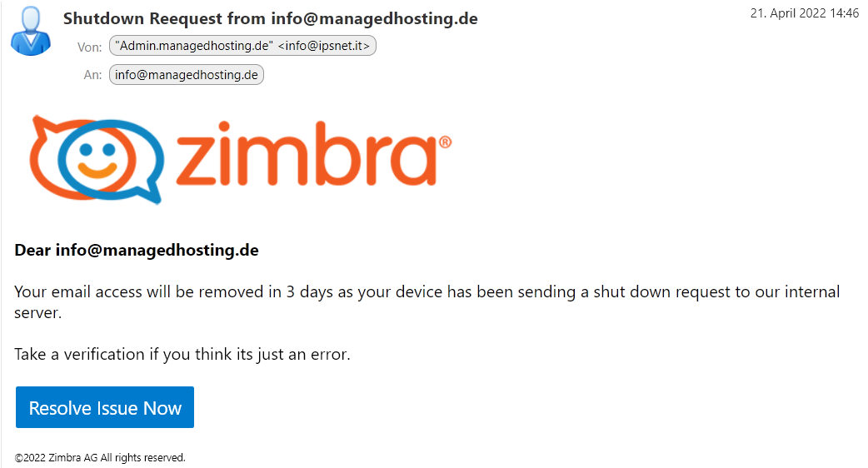Click the registered trademark symbol after zimbra
This screenshot has width=868, height=468.
click(445, 142)
